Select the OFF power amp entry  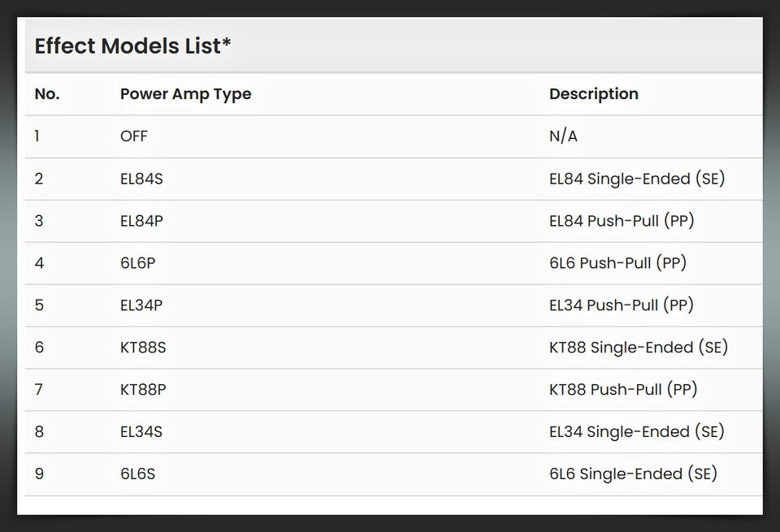(x=134, y=136)
